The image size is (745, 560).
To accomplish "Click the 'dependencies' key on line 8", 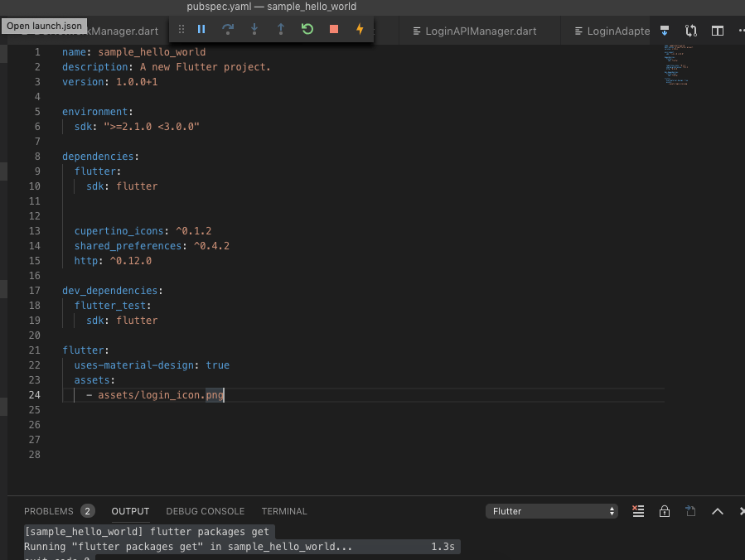I will pos(98,157).
